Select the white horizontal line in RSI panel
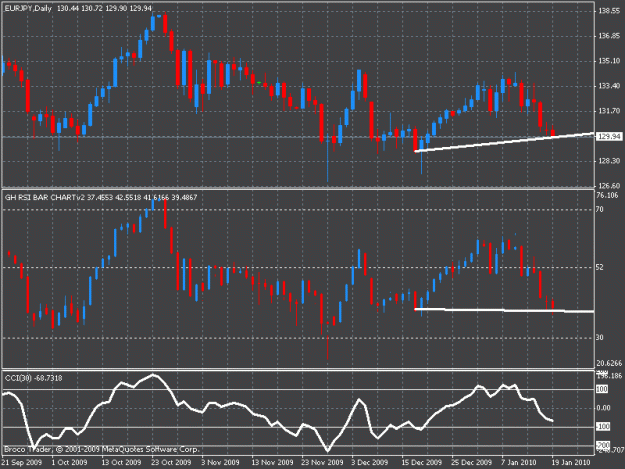 click(x=504, y=310)
